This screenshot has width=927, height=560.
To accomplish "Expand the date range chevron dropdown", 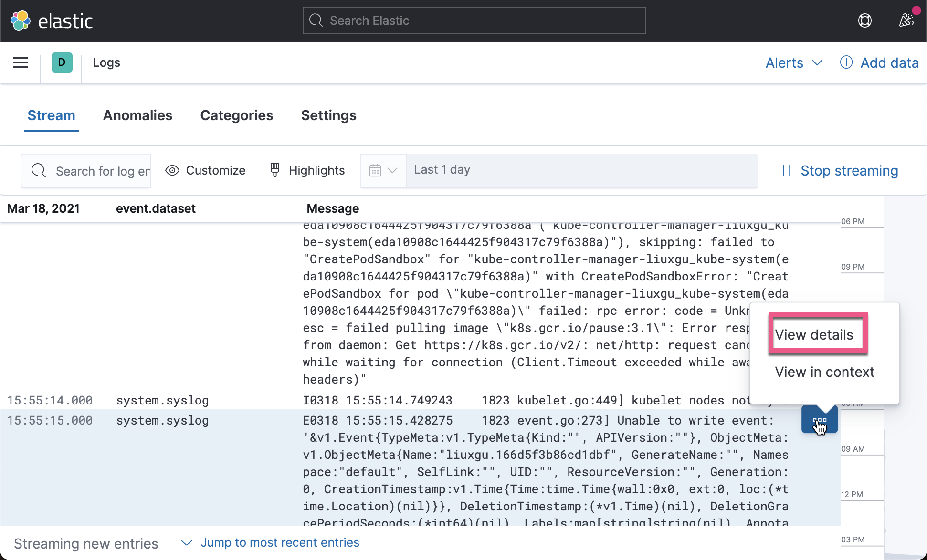I will [392, 170].
